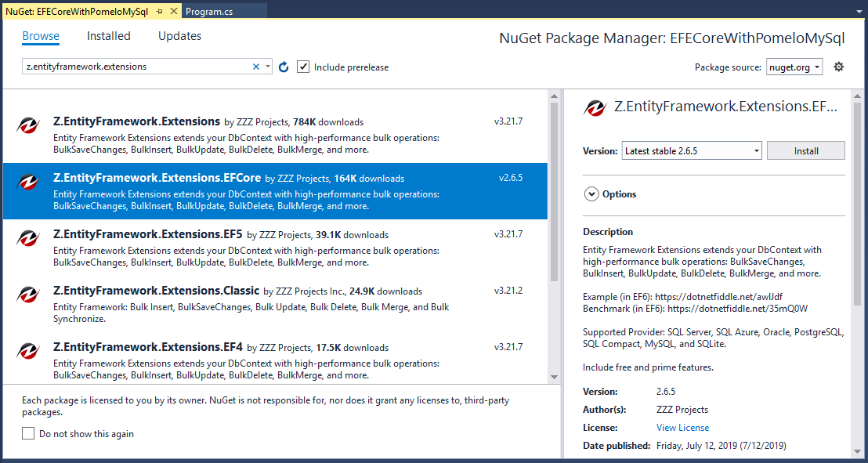Click the details pane scrollbar thumb
Screen dimensions: 868x463
[858, 204]
